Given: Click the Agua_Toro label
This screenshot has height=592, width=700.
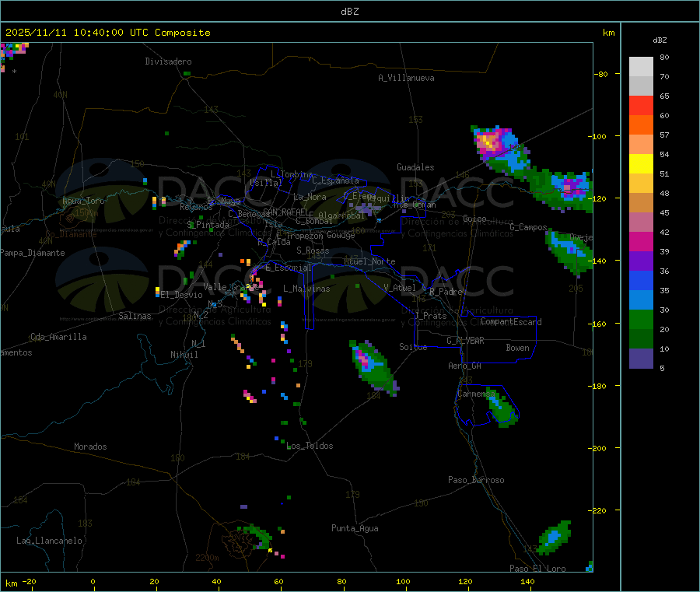Looking at the screenshot, I should pyautogui.click(x=83, y=201).
